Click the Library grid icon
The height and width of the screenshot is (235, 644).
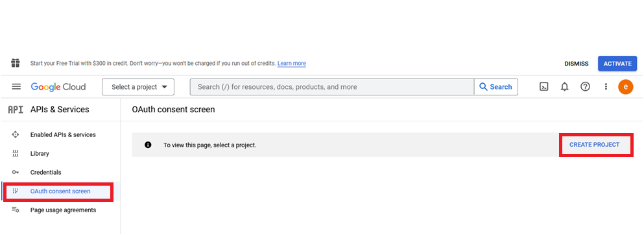point(16,154)
